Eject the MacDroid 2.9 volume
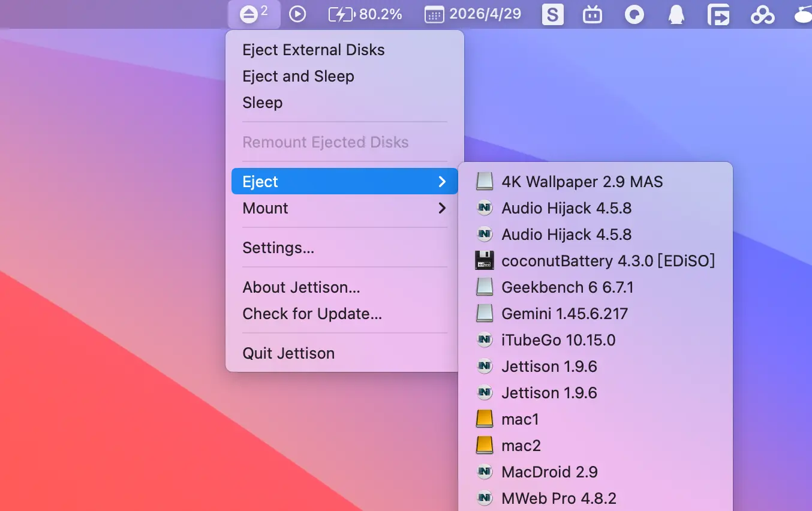Screen dimensions: 812x511 [x=596, y=472]
